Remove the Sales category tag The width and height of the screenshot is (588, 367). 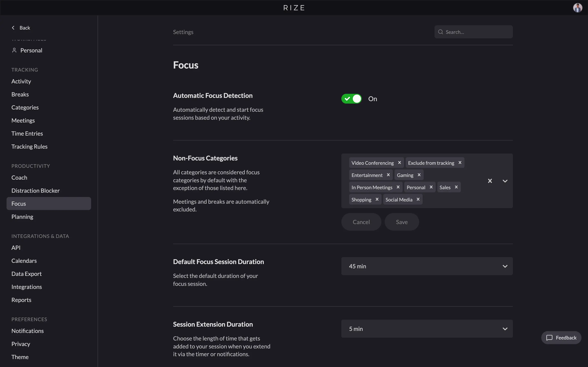pos(457,187)
